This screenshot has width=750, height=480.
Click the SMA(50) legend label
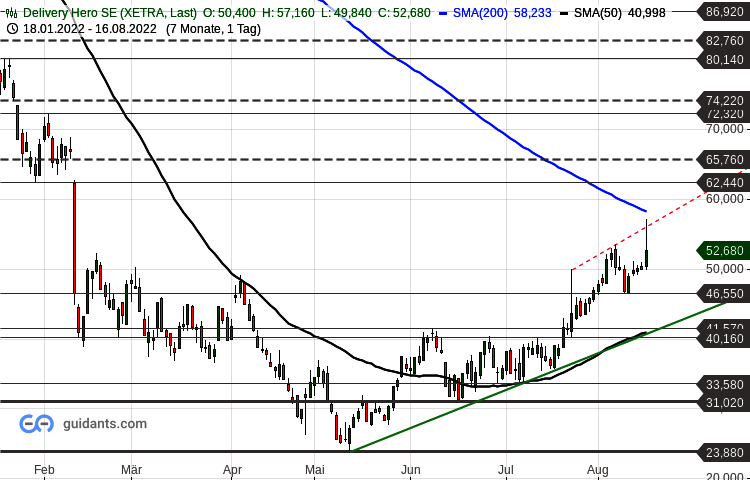click(597, 13)
